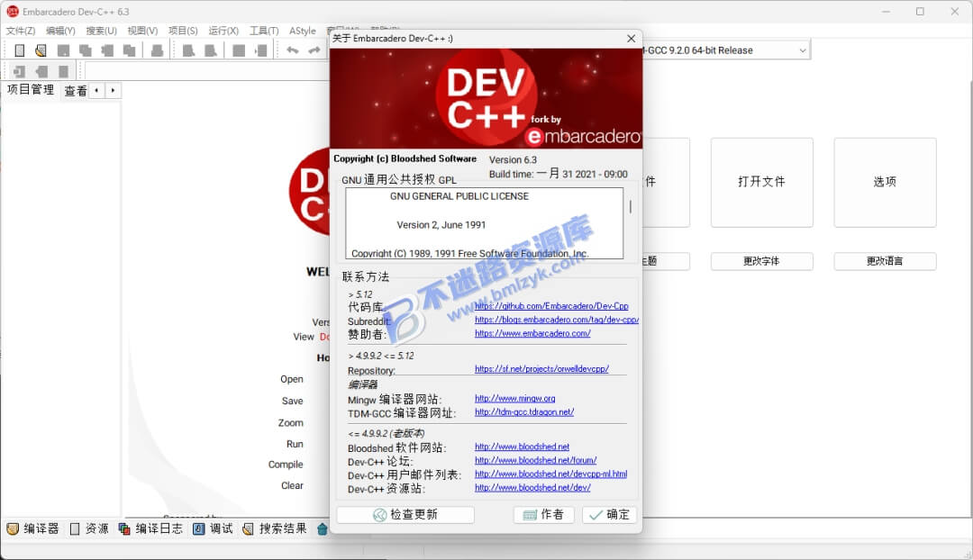Click the 更改语言 button
Viewport: 973px width, 560px height.
click(x=885, y=261)
